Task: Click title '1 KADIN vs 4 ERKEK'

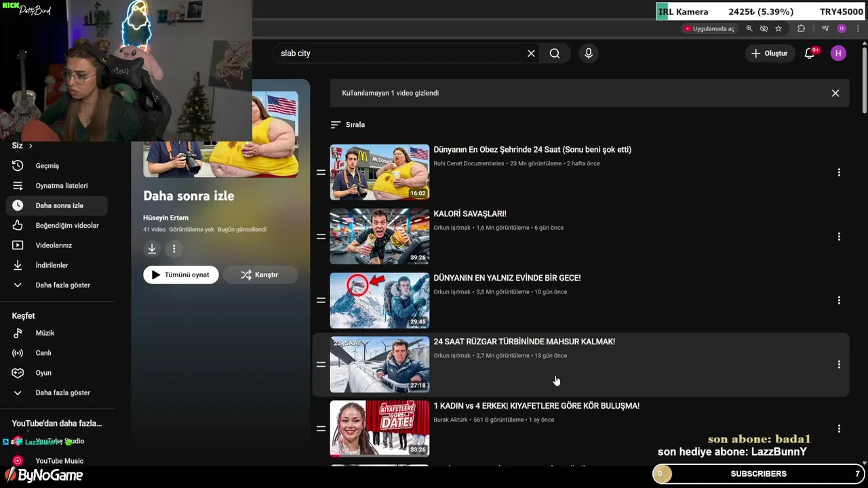Action: pyautogui.click(x=536, y=406)
